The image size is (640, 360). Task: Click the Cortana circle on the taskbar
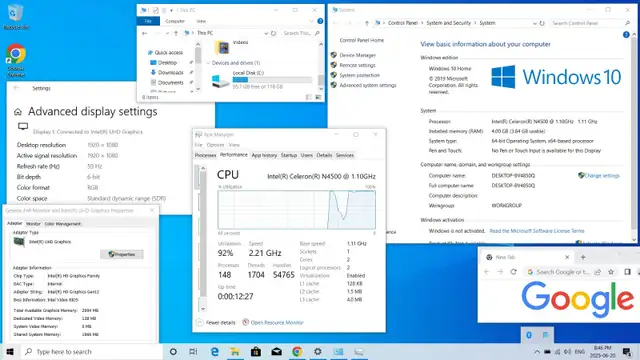(173, 351)
